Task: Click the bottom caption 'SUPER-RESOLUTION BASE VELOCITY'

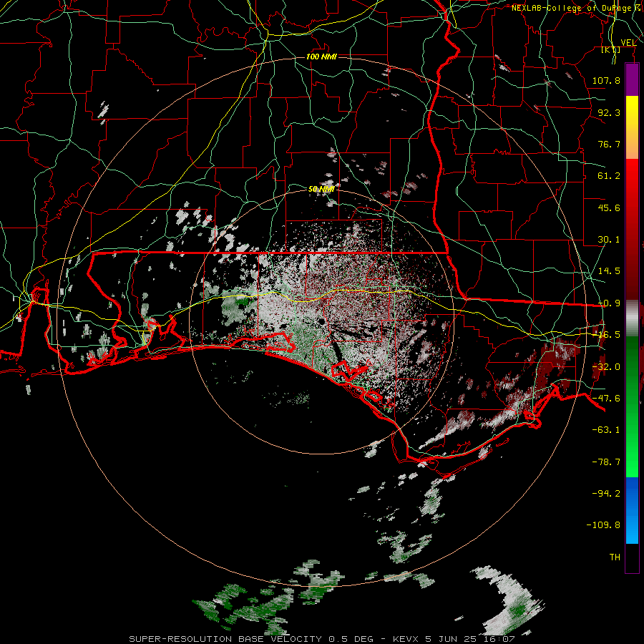Action: coord(227,639)
